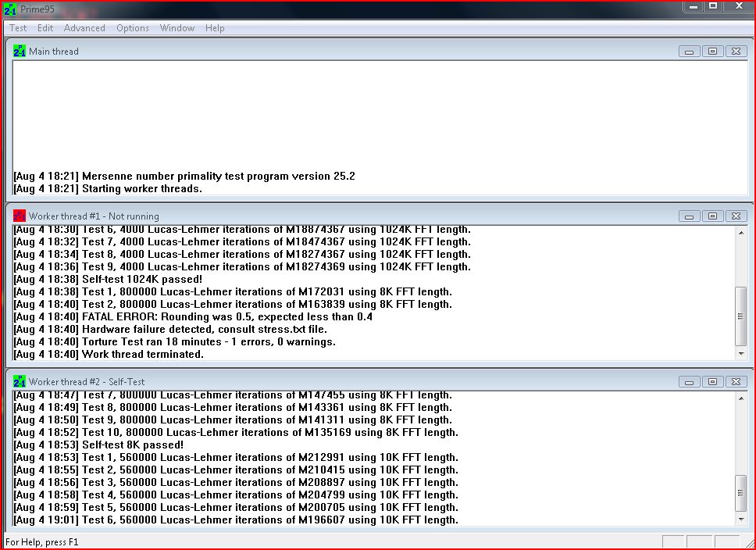Screen dimensions: 756x550
Task: Click the Test 6 M196607 log line
Action: click(236, 520)
